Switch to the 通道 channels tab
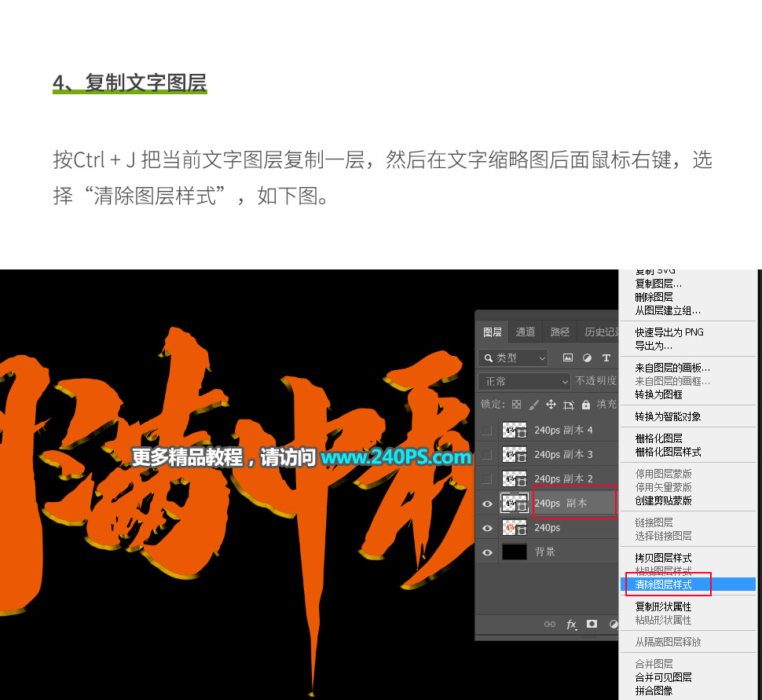The width and height of the screenshot is (762, 700). [525, 332]
